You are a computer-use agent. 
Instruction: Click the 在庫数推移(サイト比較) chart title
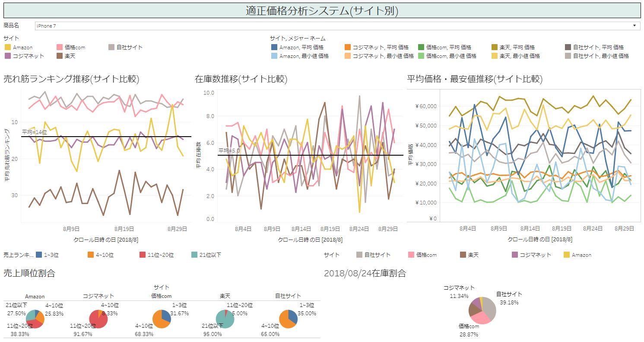241,79
